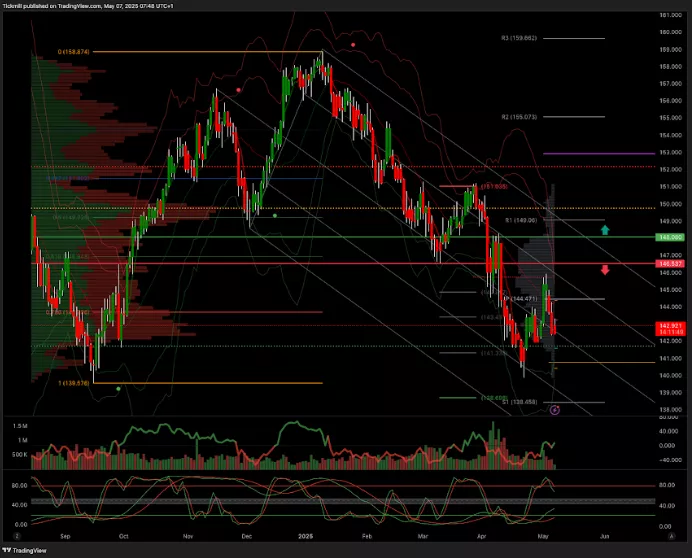This screenshot has width=692, height=558.
Task: Click the purple circular event icon near 138
Action: coord(556,410)
